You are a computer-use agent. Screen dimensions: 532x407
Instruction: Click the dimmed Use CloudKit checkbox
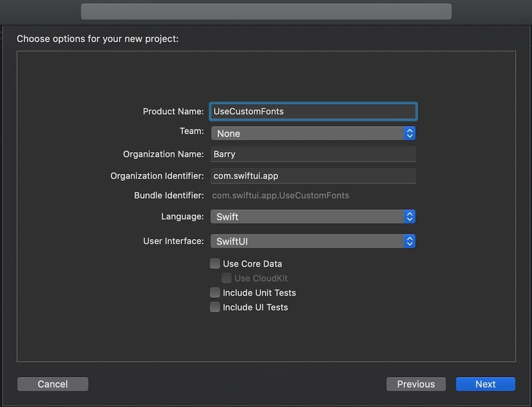click(x=226, y=278)
